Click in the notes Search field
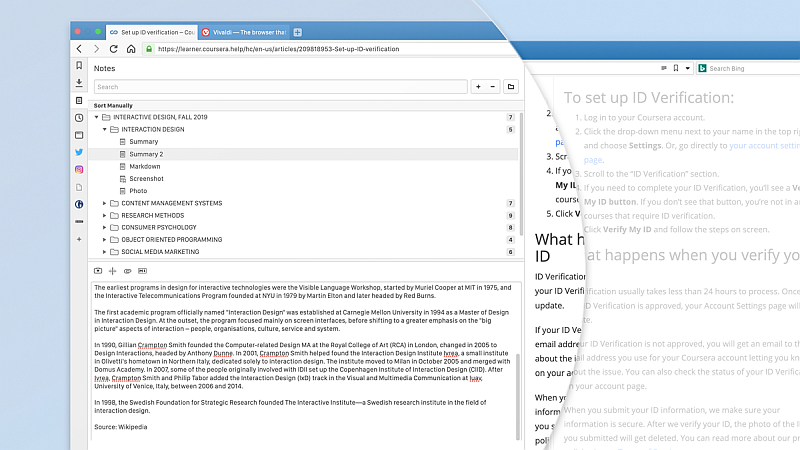This screenshot has width=800, height=450. [281, 87]
